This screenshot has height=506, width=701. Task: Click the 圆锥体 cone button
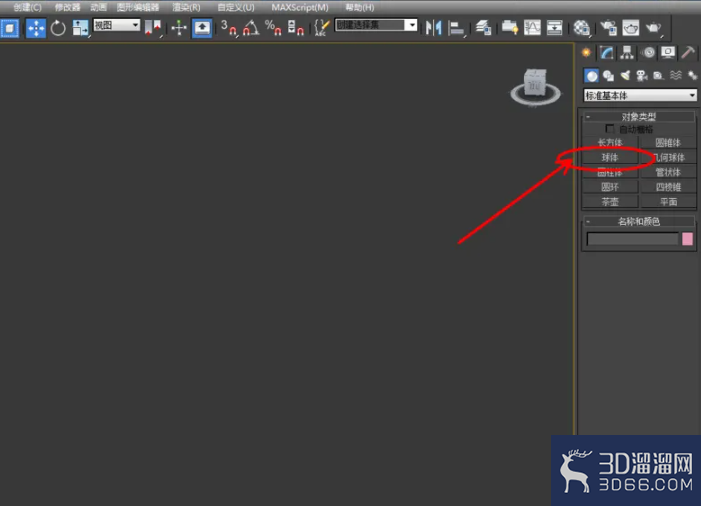pos(668,143)
